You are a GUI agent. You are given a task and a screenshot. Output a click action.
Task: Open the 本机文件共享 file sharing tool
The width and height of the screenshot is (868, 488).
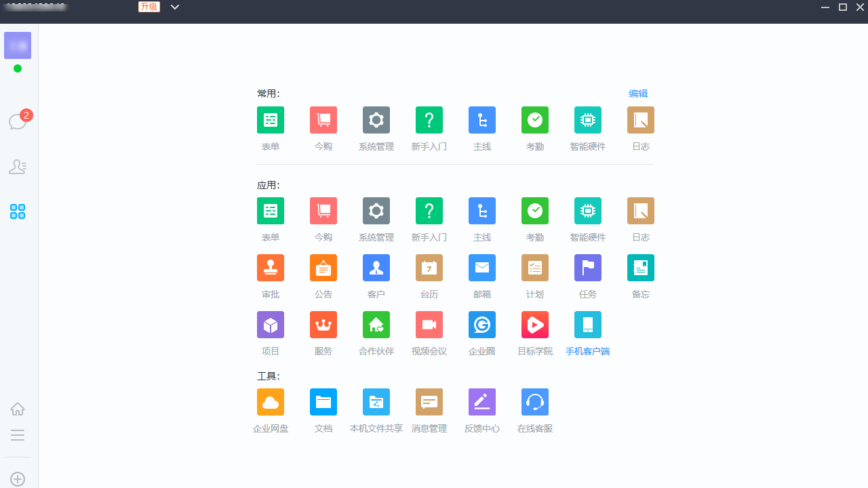point(376,402)
